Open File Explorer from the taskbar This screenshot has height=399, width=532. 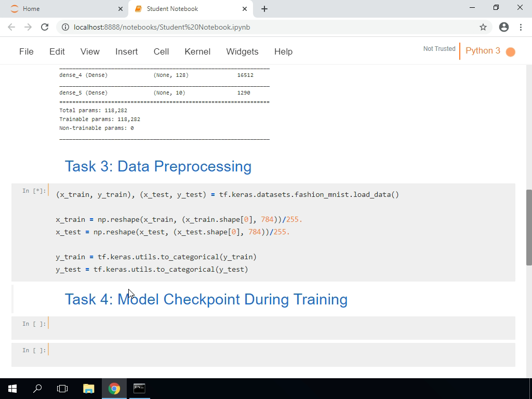88,388
